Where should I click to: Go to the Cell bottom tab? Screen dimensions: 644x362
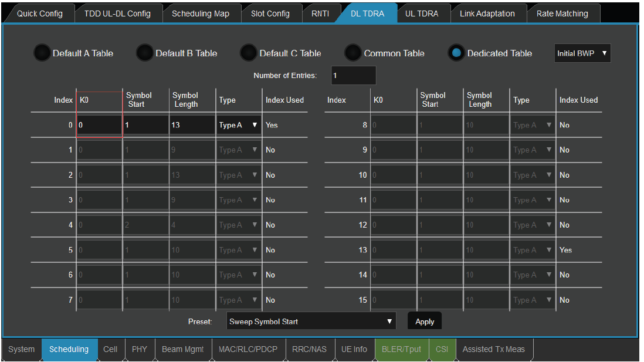pos(110,349)
